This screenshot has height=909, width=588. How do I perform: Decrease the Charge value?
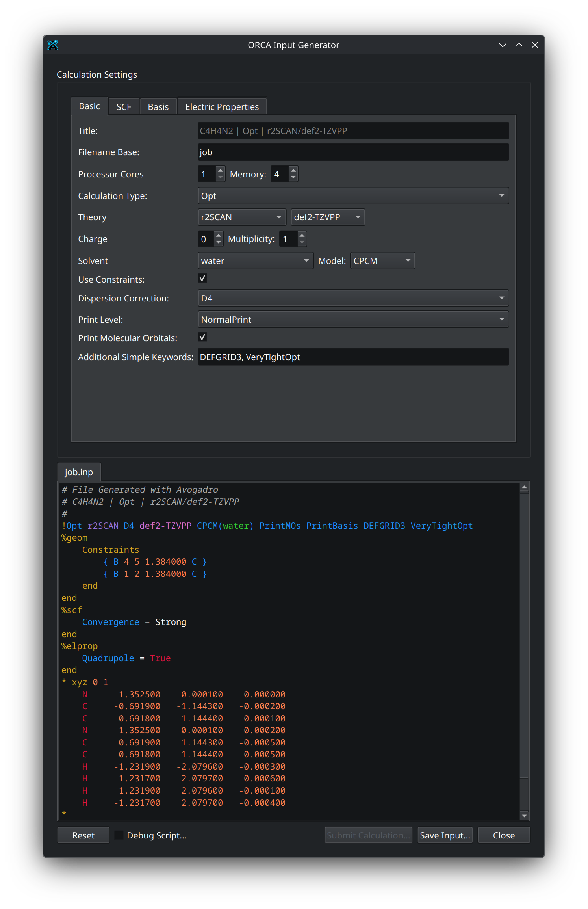click(219, 243)
